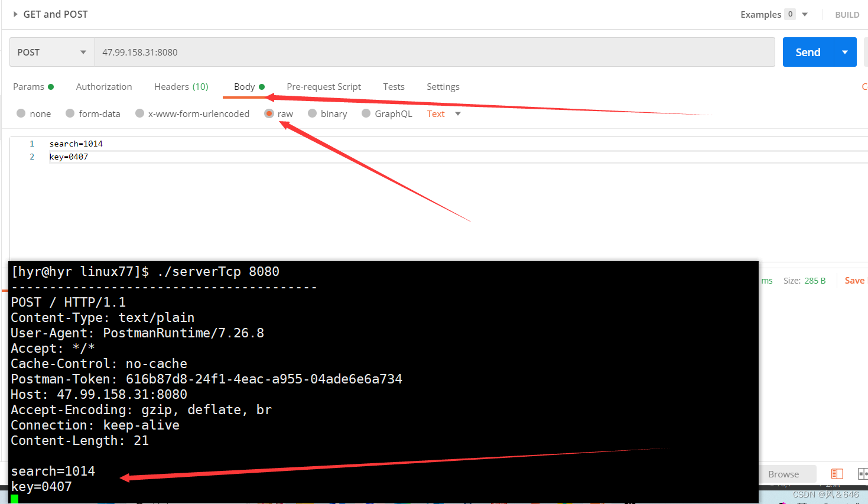This screenshot has width=868, height=504.
Task: Click the response Size: 285 B value
Action: click(804, 281)
